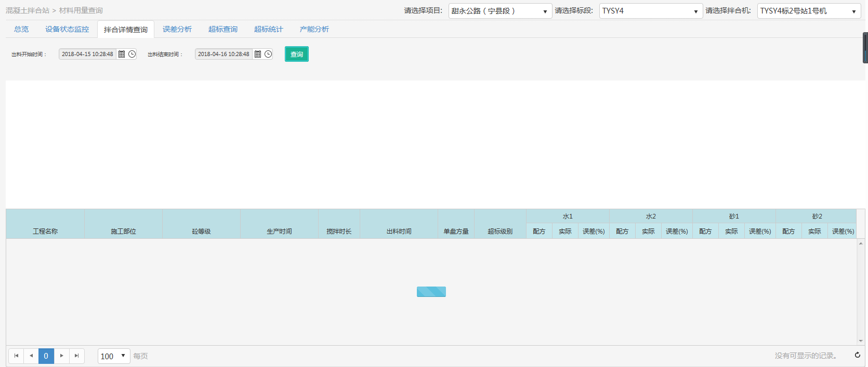Open clock picker for start time
The image size is (868, 367).
click(x=132, y=54)
